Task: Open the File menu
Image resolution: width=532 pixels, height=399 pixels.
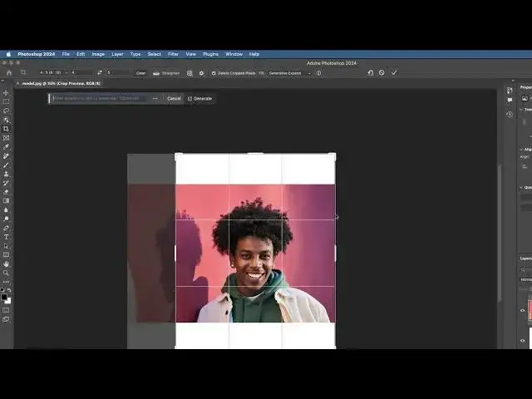Action: point(66,54)
